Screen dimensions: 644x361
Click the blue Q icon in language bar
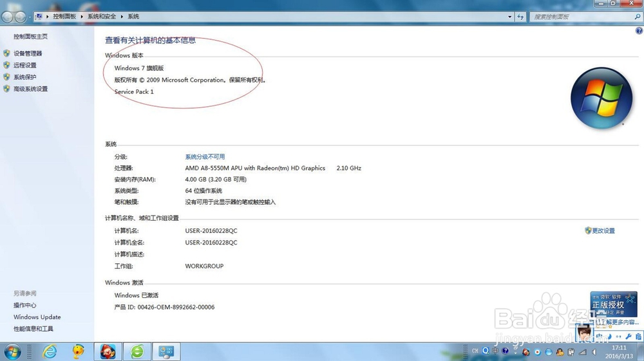click(486, 351)
